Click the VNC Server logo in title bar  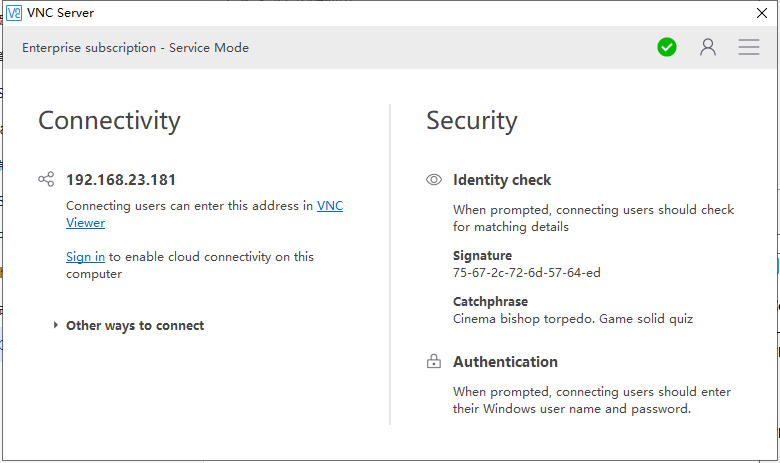pyautogui.click(x=13, y=13)
